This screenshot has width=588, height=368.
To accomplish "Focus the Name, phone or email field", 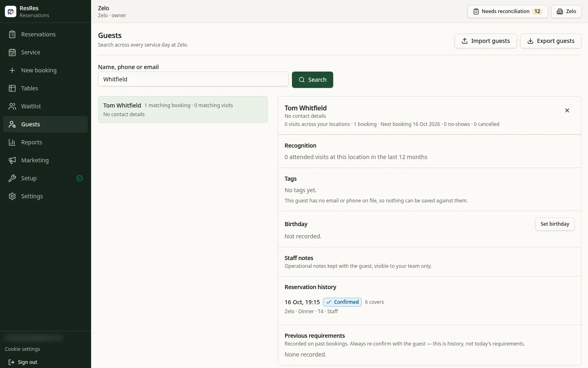I will pos(193,79).
